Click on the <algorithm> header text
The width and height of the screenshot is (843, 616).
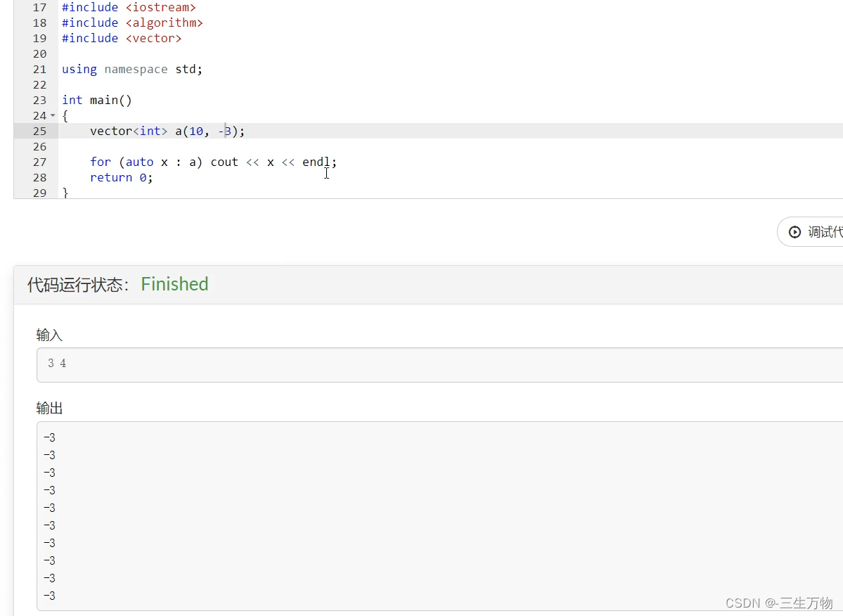coord(165,23)
